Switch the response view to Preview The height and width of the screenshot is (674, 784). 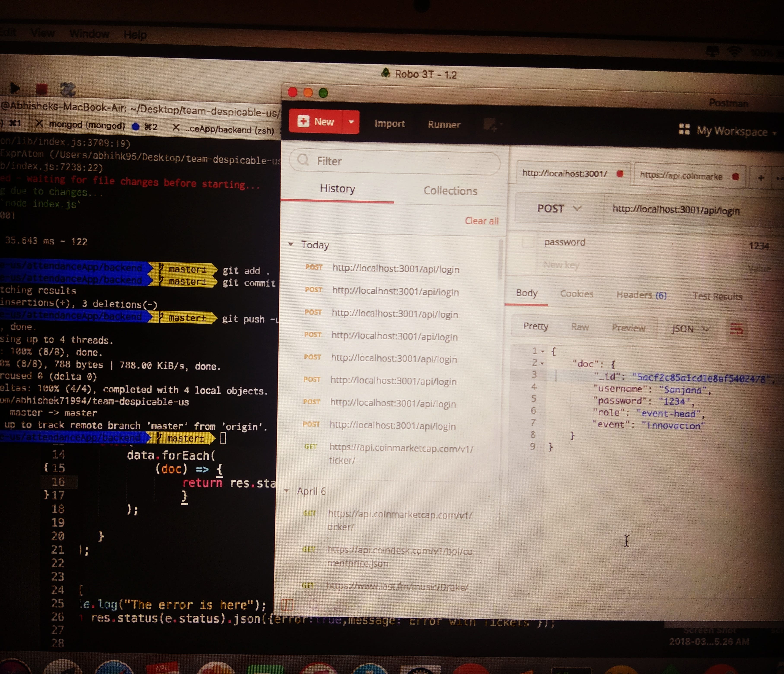click(628, 328)
